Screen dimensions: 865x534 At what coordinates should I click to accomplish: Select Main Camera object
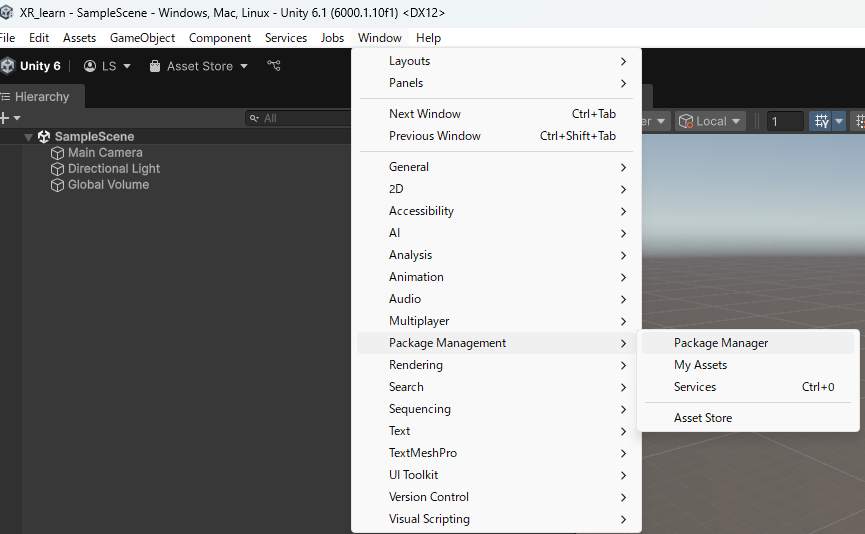tap(105, 153)
